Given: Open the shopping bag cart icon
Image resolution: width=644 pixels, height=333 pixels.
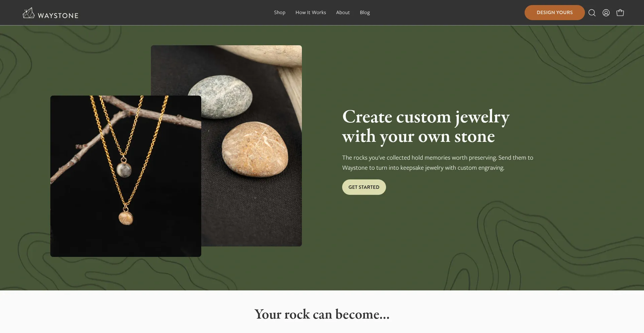Looking at the screenshot, I should [620, 13].
